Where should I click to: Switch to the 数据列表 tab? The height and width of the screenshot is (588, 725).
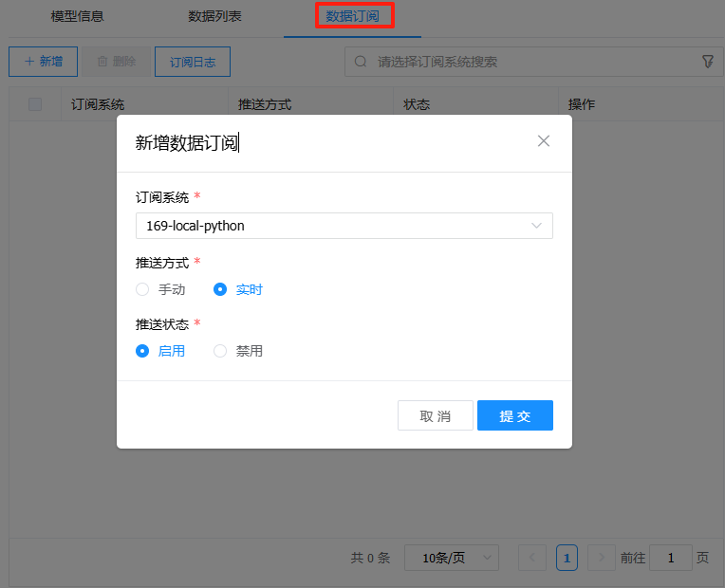tap(214, 16)
